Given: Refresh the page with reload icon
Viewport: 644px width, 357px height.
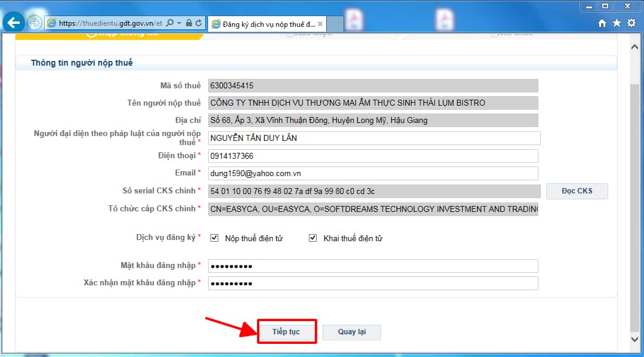Looking at the screenshot, I should tap(199, 23).
